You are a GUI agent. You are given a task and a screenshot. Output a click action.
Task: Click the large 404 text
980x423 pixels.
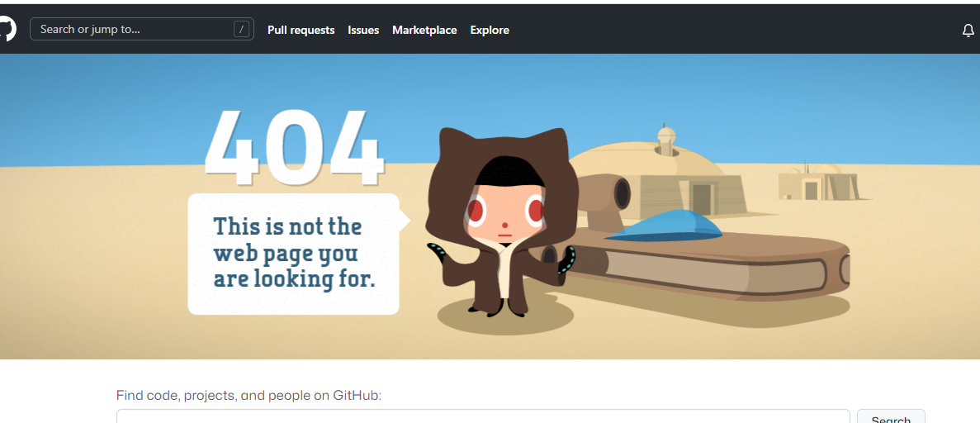point(294,149)
